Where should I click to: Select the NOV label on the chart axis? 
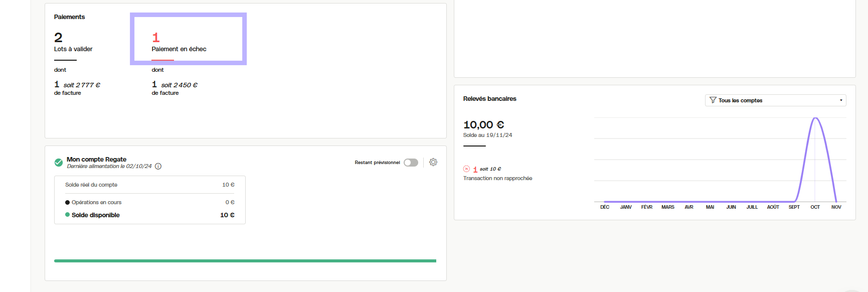pyautogui.click(x=836, y=207)
